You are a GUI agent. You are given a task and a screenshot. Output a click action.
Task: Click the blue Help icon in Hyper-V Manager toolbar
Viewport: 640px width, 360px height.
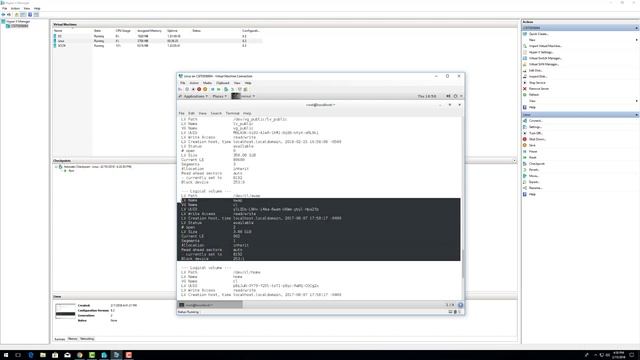(x=30, y=14)
